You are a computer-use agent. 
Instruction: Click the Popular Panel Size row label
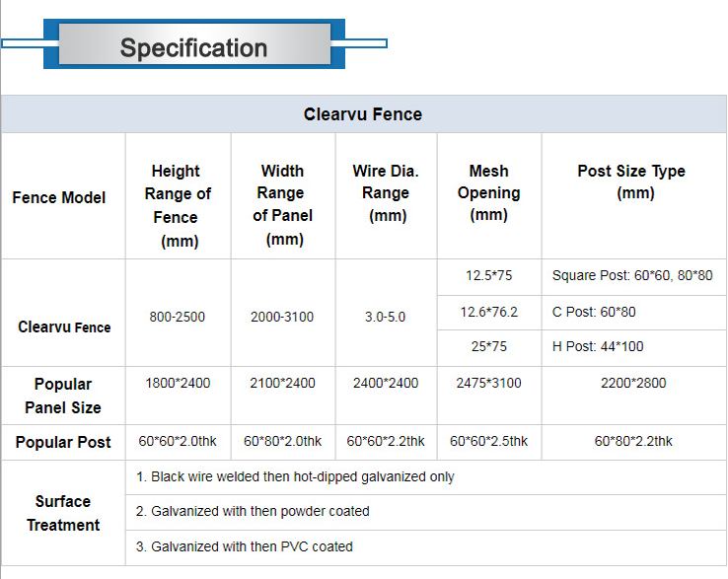tap(63, 396)
